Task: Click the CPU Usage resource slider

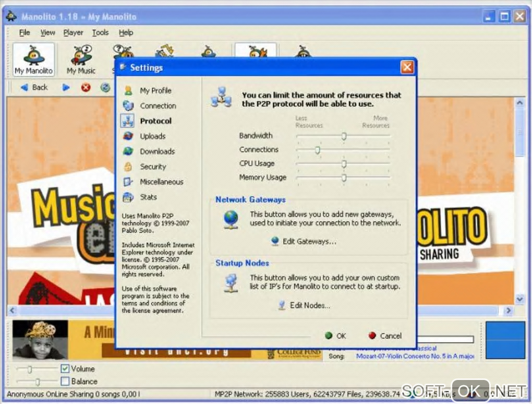Action: (x=343, y=164)
